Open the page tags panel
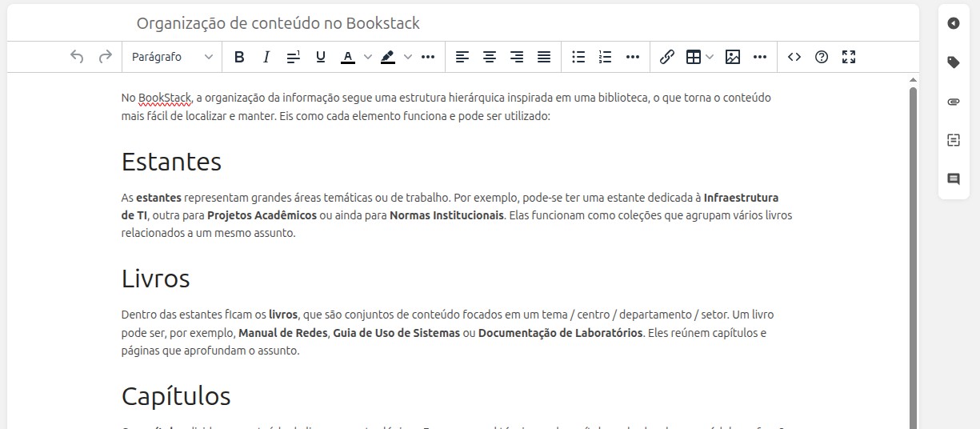 [x=953, y=62]
